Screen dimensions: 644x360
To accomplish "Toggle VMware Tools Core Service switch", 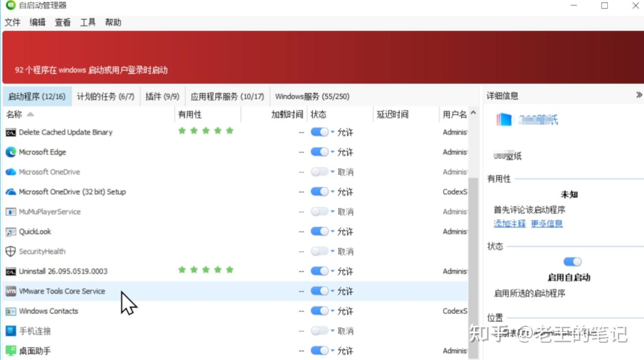I will pos(319,291).
